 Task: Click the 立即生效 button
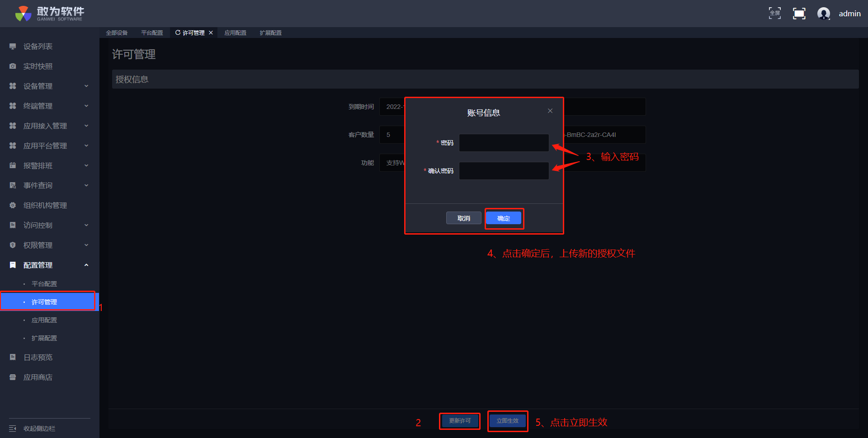(508, 421)
